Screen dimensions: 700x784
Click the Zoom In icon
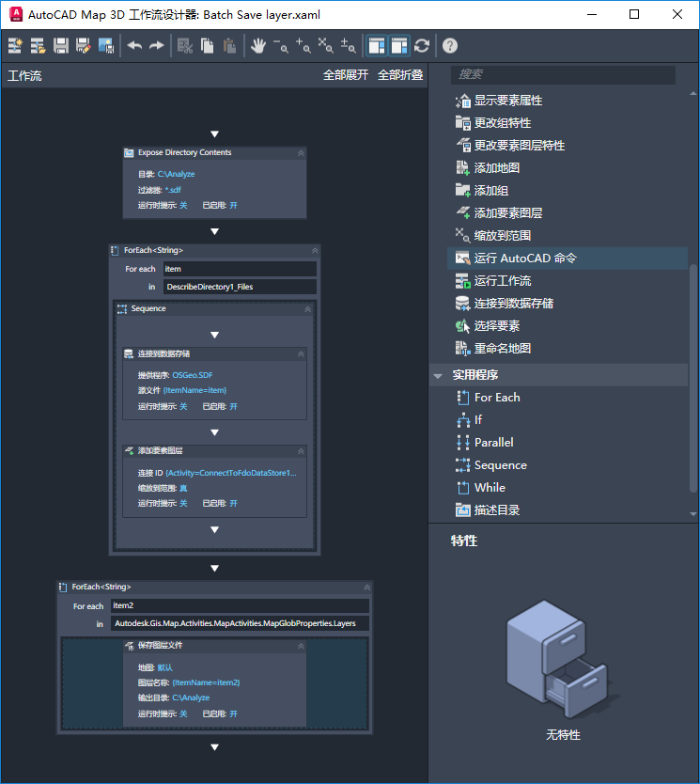pyautogui.click(x=303, y=46)
